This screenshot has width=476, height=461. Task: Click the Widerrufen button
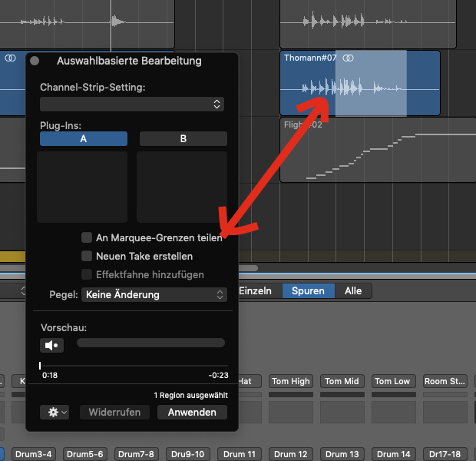point(114,412)
